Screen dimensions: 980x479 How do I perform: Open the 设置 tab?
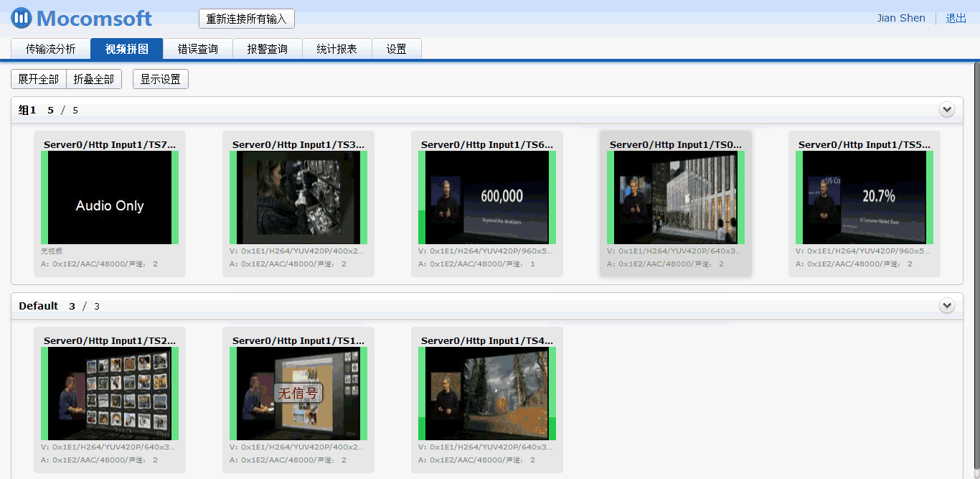pyautogui.click(x=396, y=49)
